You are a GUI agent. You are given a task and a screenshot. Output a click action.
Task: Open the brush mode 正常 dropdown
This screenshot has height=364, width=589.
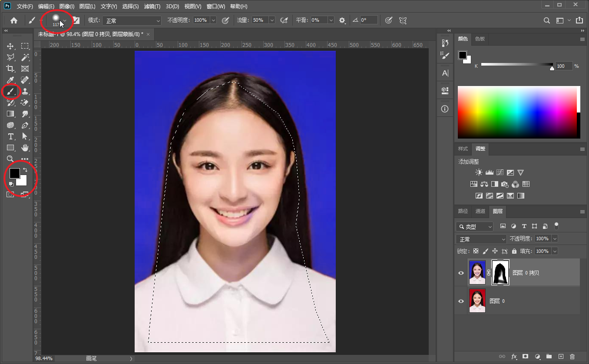tap(132, 20)
